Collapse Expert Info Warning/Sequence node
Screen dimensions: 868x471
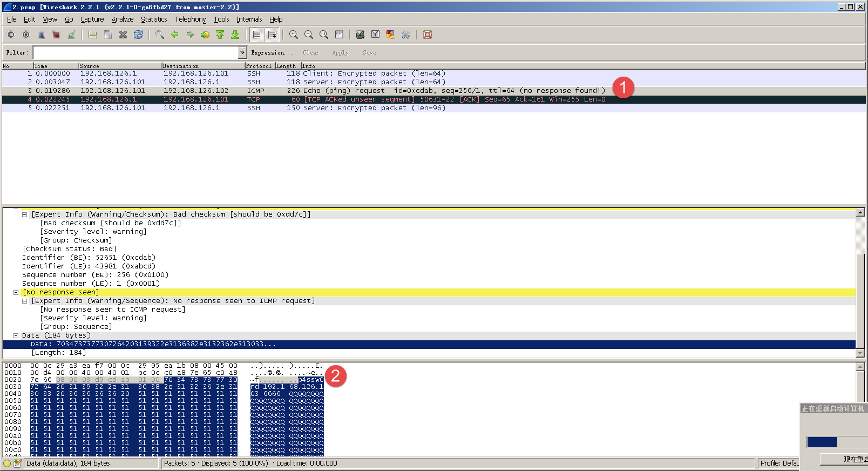pos(24,301)
